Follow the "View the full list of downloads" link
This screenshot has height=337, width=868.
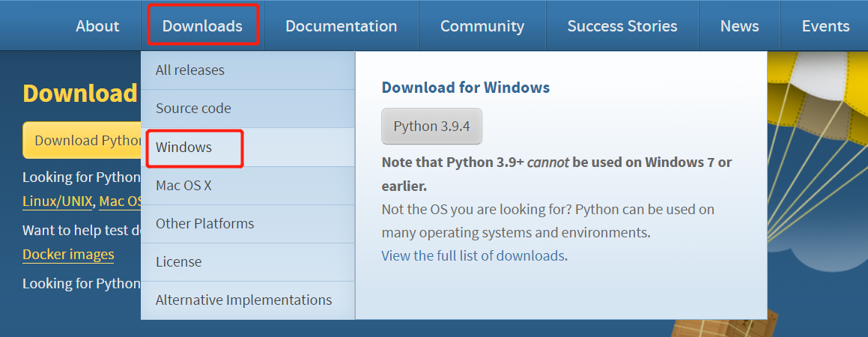[x=473, y=255]
